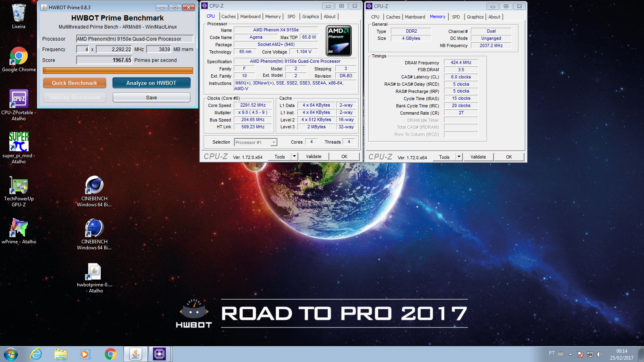Open Windows Media Player from the taskbar
The height and width of the screenshot is (362, 644).
[85, 354]
